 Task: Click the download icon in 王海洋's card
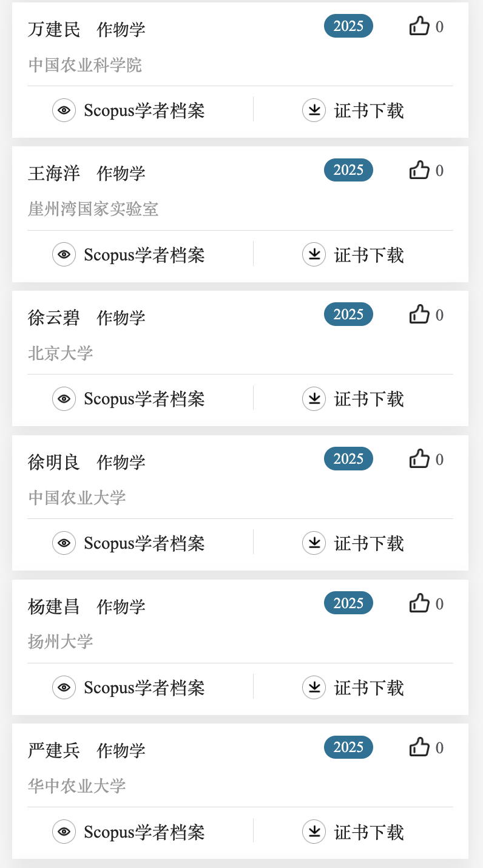(314, 254)
